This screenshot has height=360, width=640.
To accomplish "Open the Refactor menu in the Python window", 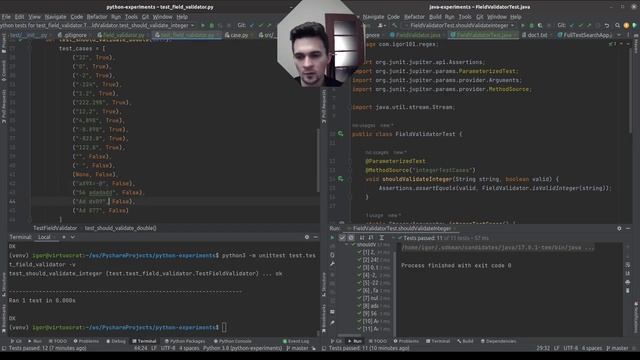I will [x=97, y=17].
